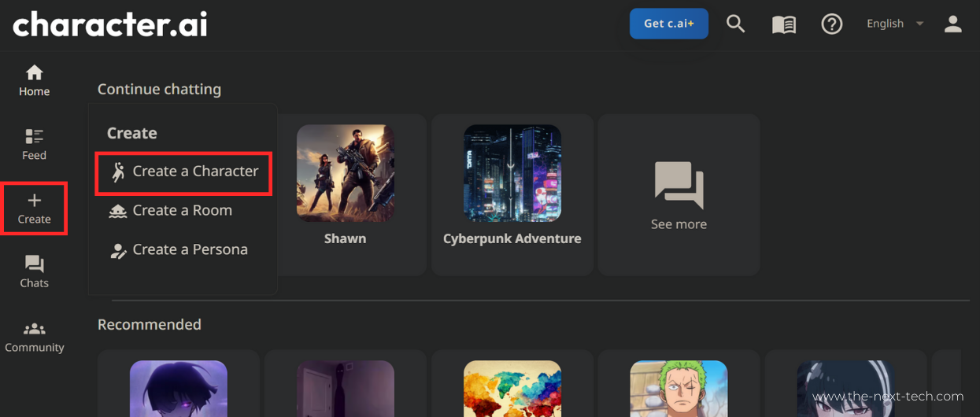Expand the English language dropdown
The width and height of the screenshot is (980, 417).
click(x=895, y=24)
